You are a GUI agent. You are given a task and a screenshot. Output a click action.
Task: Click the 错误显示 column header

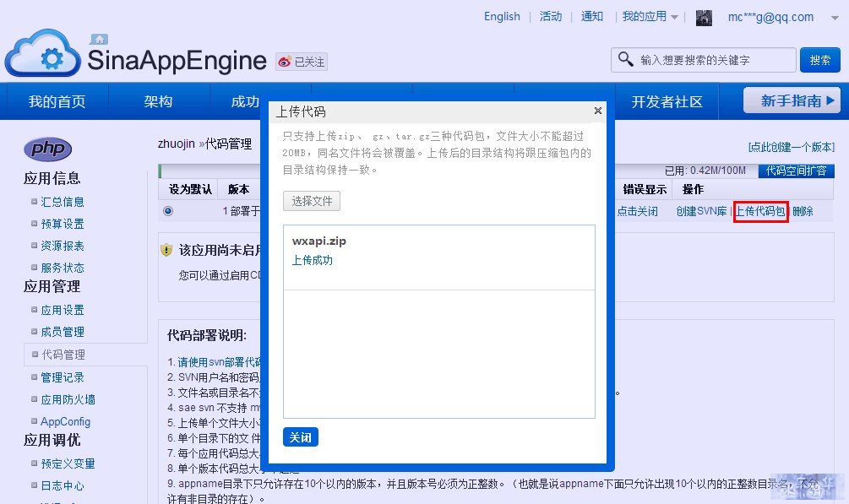pos(645,189)
